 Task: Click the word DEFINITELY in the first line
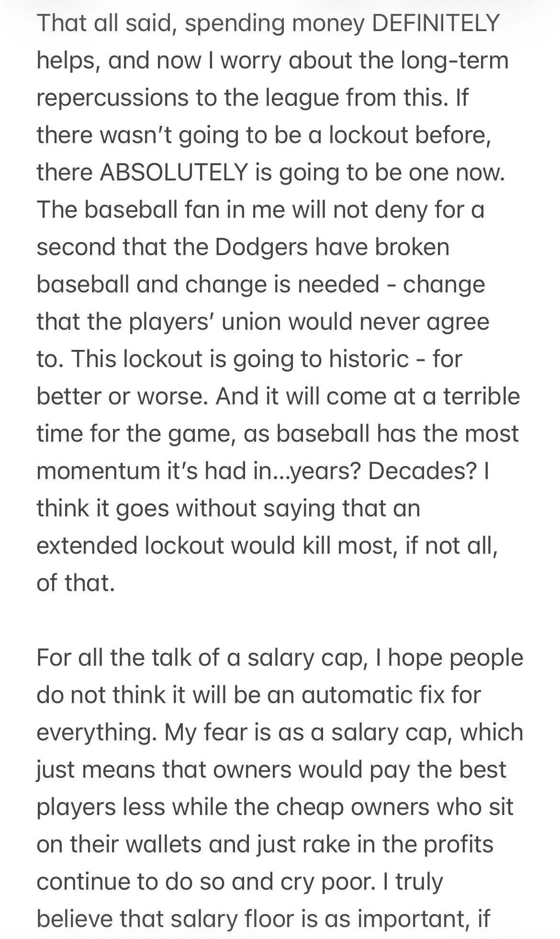pos(435,23)
